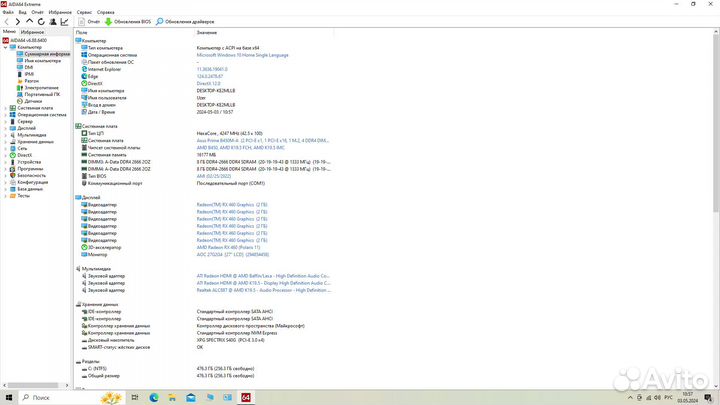Switch to the Избранное panel tab
The height and width of the screenshot is (405, 720).
pos(32,32)
